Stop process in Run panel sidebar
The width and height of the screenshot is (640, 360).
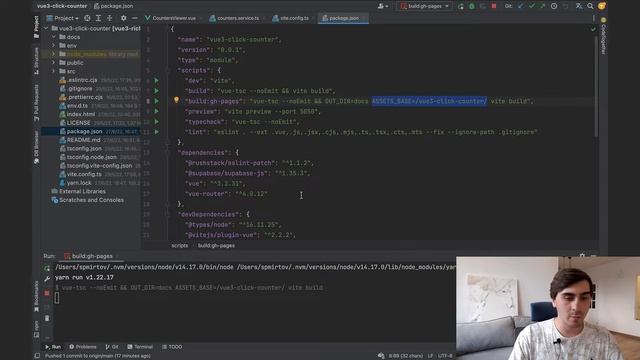click(x=47, y=293)
